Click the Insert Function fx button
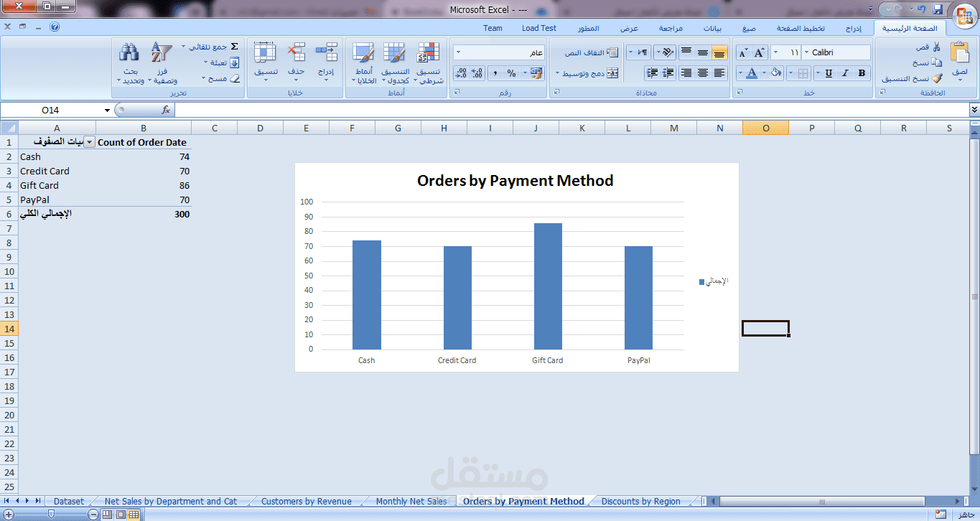Image resolution: width=980 pixels, height=521 pixels. click(166, 110)
